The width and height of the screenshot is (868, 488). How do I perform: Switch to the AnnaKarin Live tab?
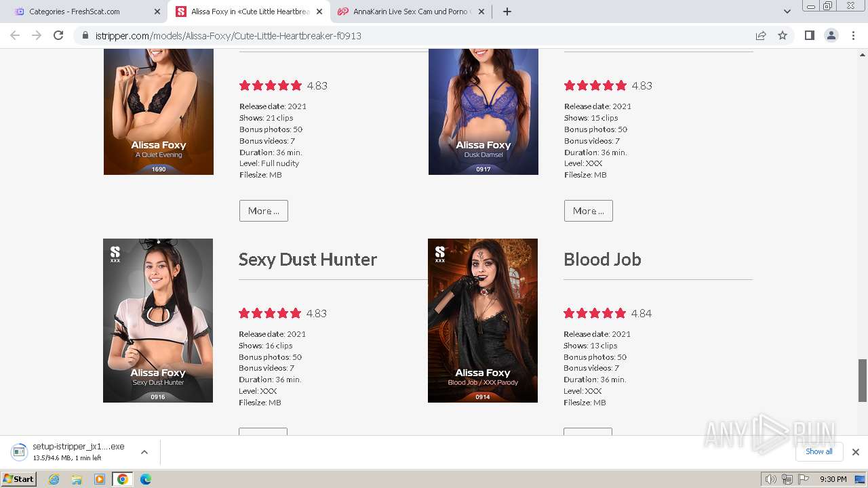pos(410,12)
